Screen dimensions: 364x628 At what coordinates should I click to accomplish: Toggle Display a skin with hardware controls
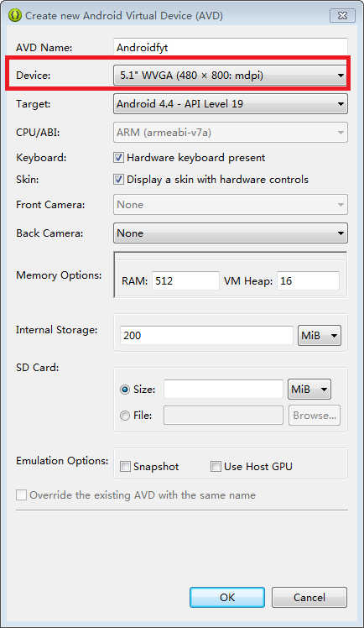click(118, 179)
